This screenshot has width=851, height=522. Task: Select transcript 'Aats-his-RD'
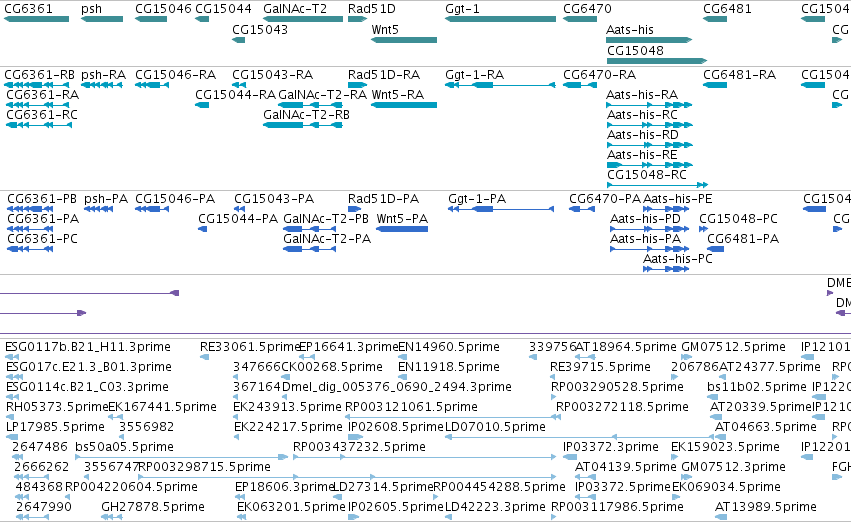[x=643, y=135]
